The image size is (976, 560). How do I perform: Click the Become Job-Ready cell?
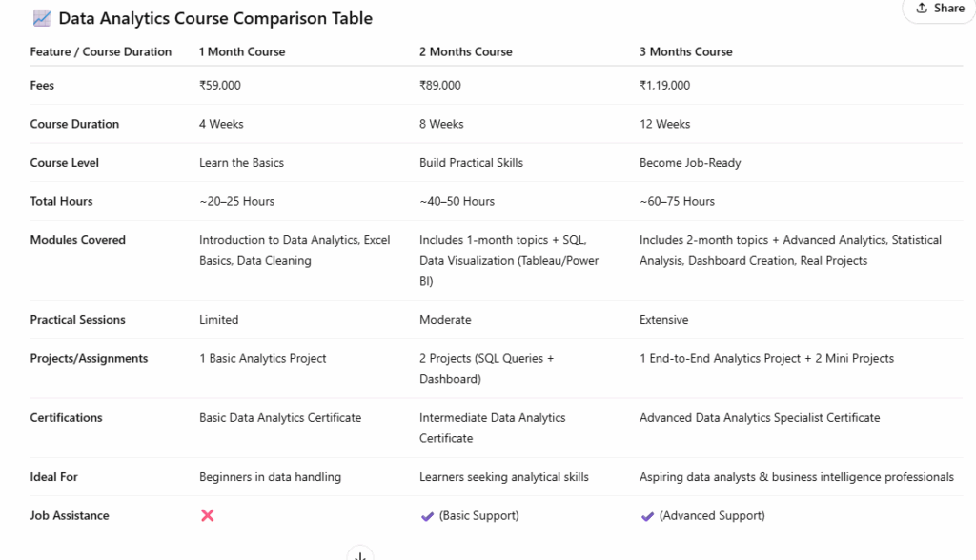tap(690, 163)
